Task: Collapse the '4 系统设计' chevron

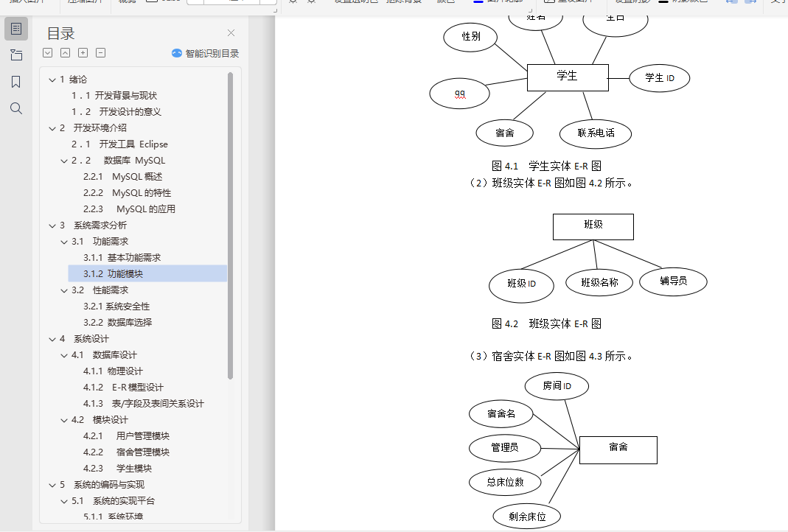Action: click(x=52, y=340)
